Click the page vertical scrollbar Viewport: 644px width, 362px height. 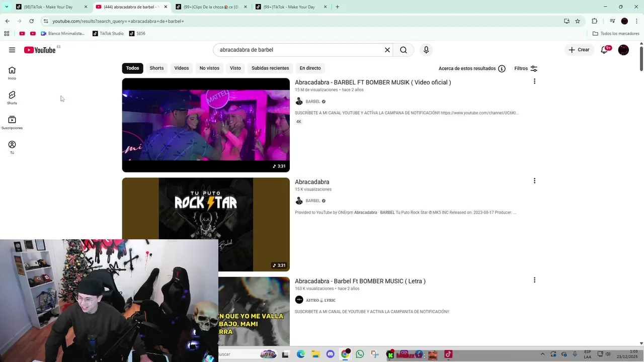pyautogui.click(x=641, y=58)
